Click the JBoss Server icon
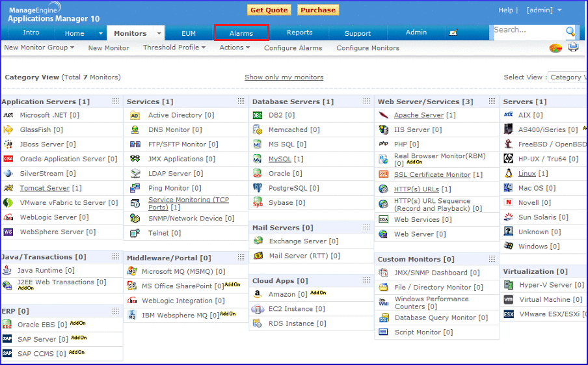Viewport: 588px width, 365px height. click(8, 144)
